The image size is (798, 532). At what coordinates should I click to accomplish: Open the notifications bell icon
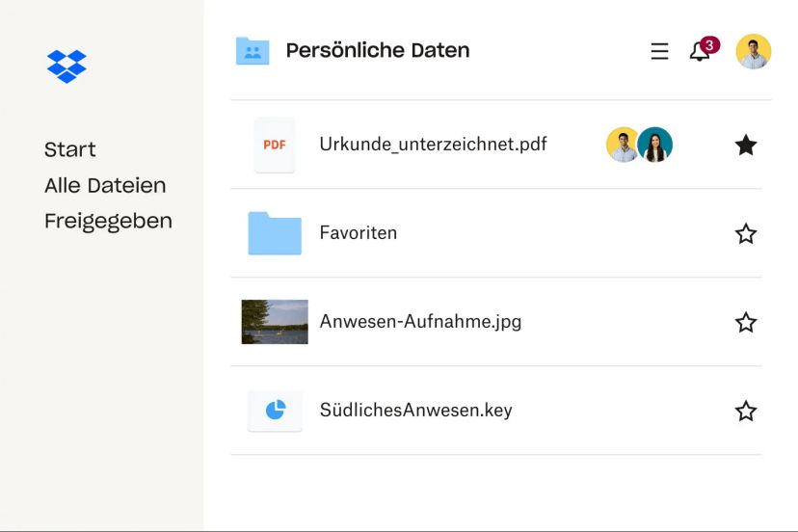700,52
